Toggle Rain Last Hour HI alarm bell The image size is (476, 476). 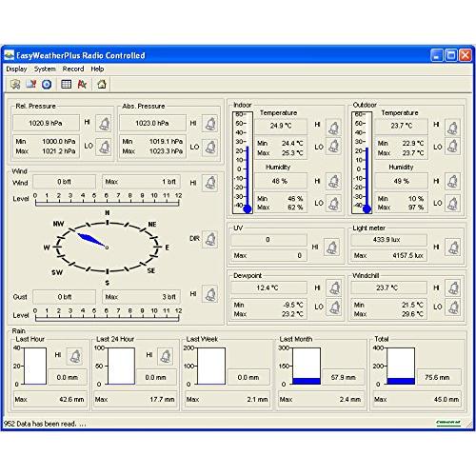(x=74, y=356)
